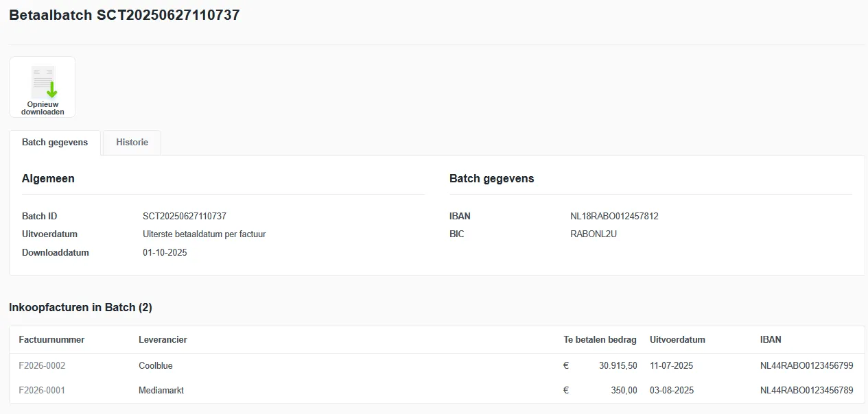Open invoice F2026-0001

point(42,391)
